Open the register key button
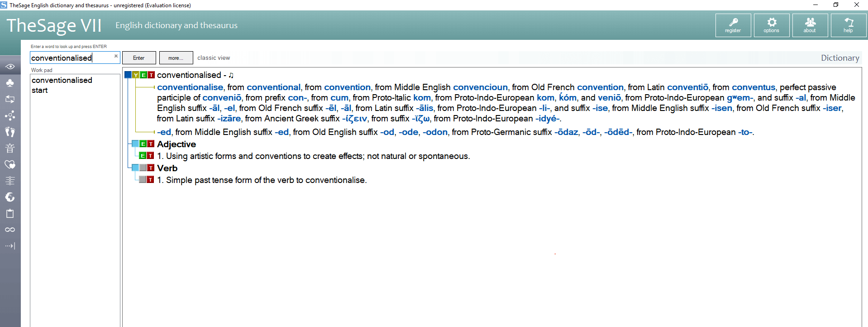The image size is (868, 327). [x=733, y=25]
